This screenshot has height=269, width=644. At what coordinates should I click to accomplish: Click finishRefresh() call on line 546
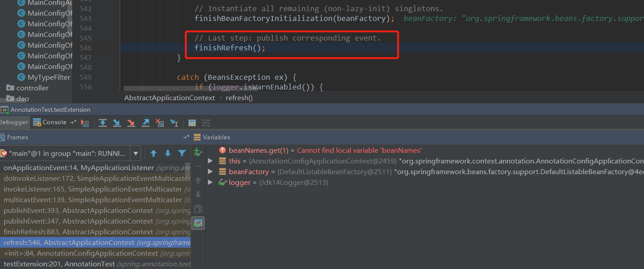tap(230, 48)
